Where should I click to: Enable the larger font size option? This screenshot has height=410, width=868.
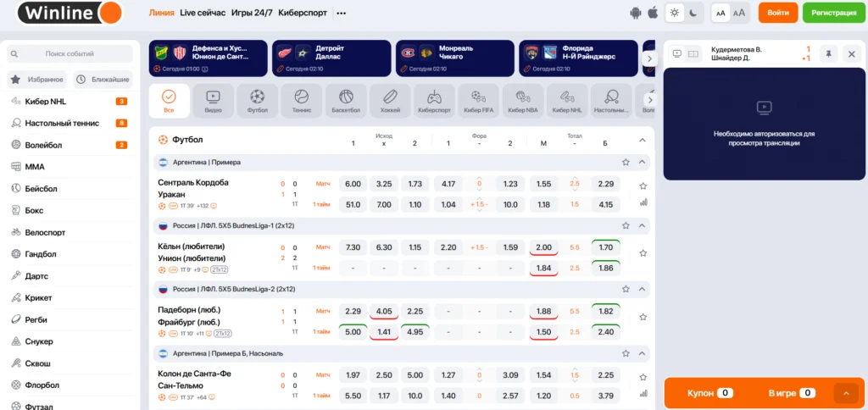[739, 13]
